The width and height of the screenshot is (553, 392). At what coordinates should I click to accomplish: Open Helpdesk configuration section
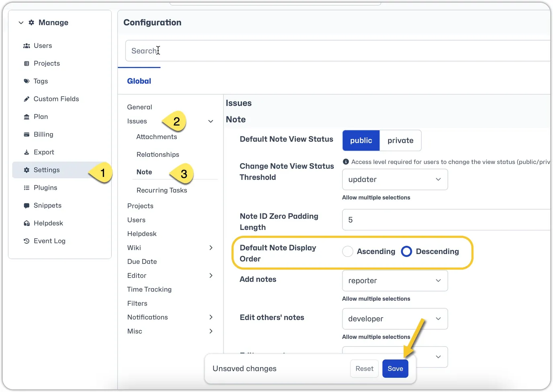(x=142, y=234)
